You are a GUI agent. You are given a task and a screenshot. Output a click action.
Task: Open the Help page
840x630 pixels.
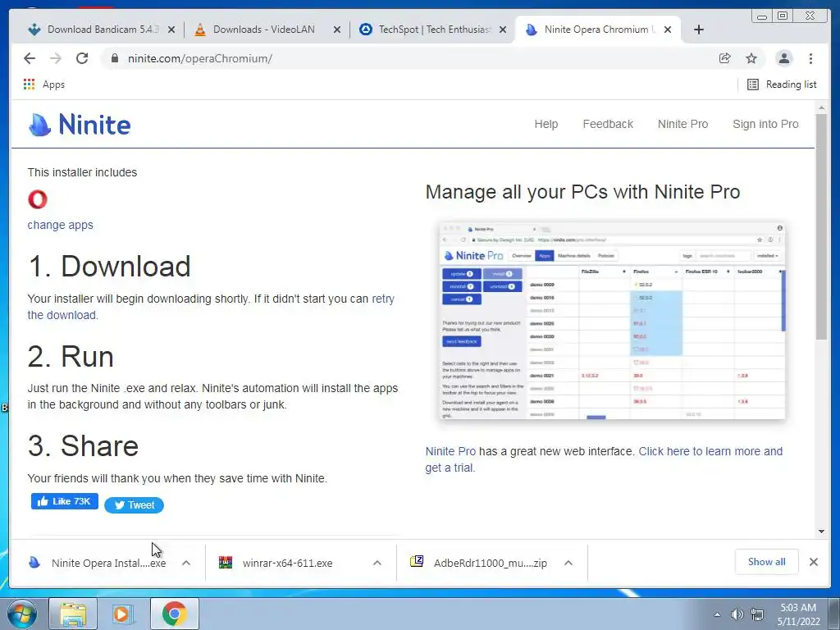pos(546,124)
